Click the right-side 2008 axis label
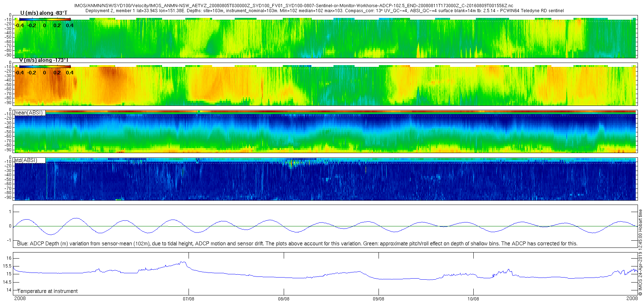The image size is (644, 304). pyautogui.click(x=632, y=298)
